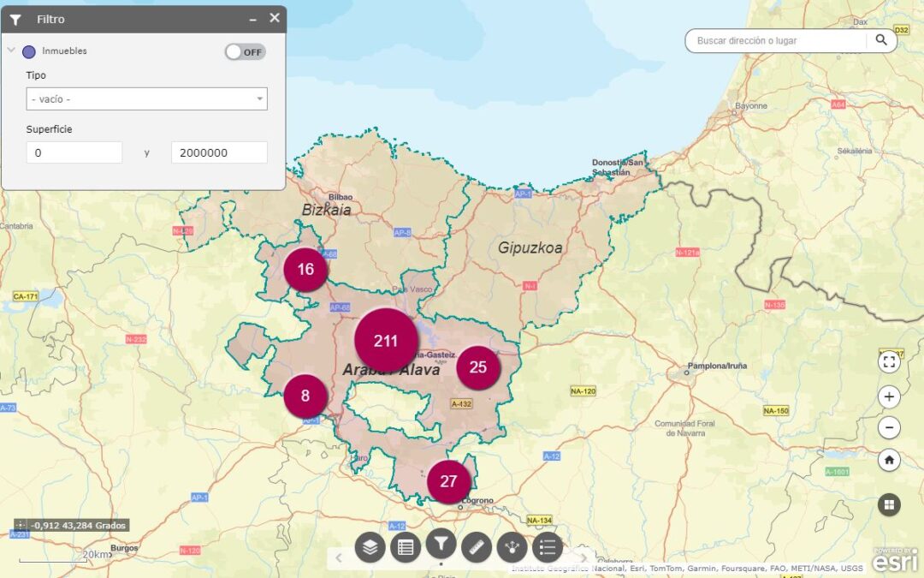Turn on the Inmuebles filter switch

[x=246, y=52]
